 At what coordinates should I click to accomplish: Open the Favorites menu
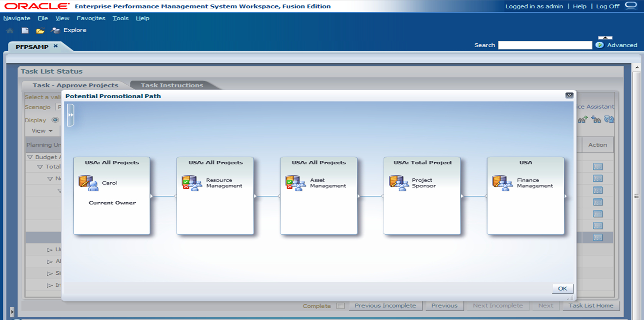click(x=91, y=18)
